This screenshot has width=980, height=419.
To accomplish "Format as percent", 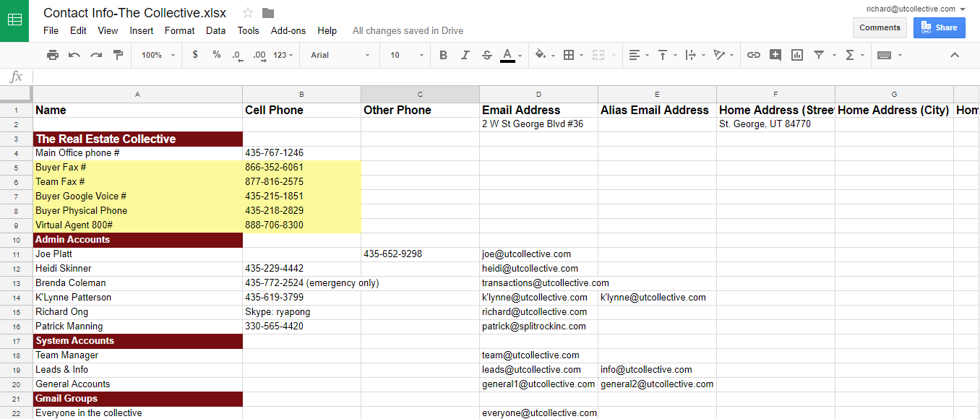I will pyautogui.click(x=217, y=55).
